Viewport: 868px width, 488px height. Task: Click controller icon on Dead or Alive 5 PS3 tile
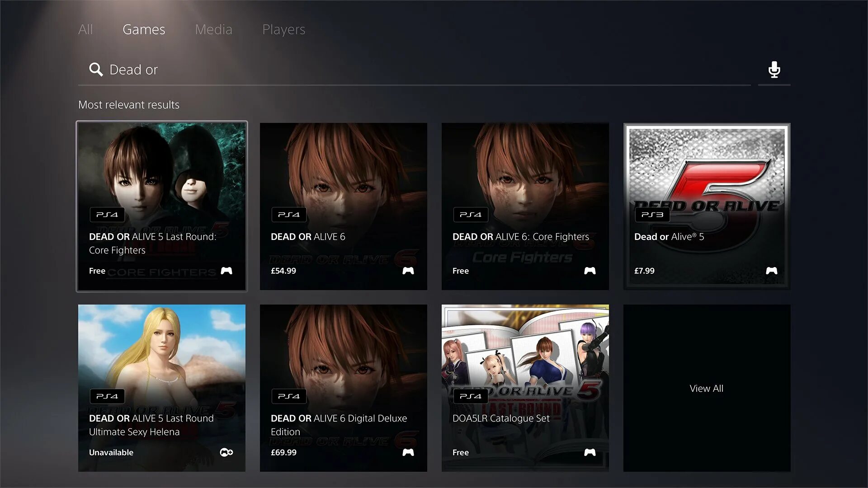point(771,271)
